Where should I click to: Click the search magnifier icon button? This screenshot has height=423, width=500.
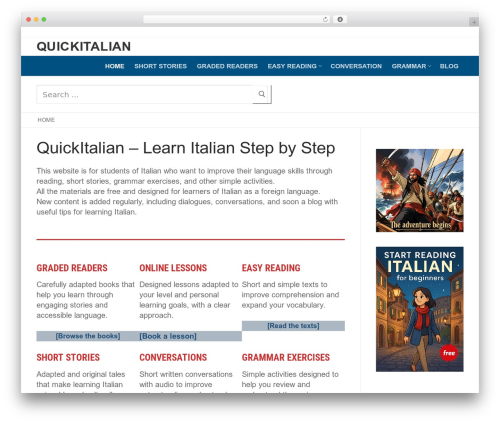[262, 94]
